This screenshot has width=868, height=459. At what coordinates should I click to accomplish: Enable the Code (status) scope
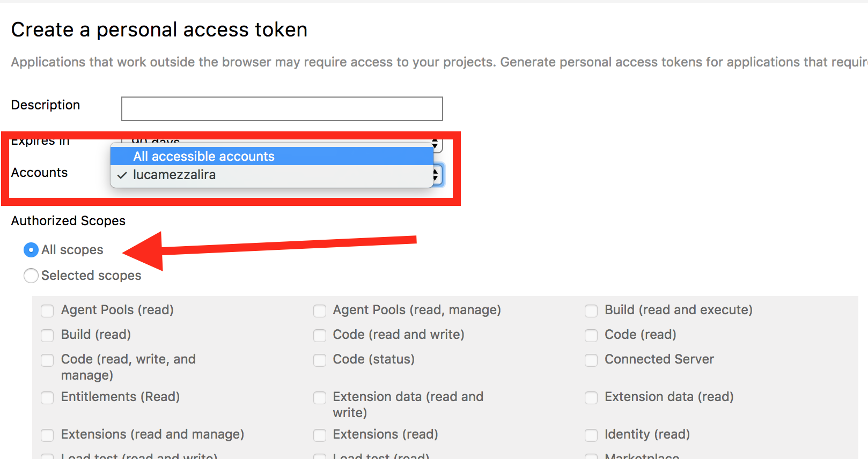[320, 360]
